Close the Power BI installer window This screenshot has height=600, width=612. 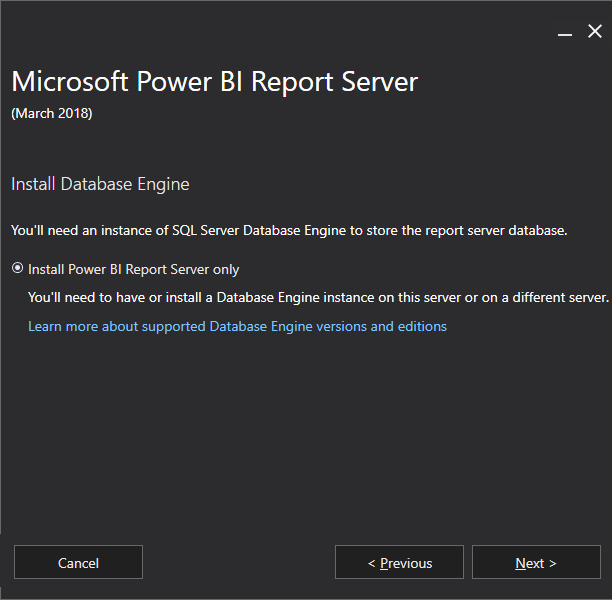(x=594, y=31)
